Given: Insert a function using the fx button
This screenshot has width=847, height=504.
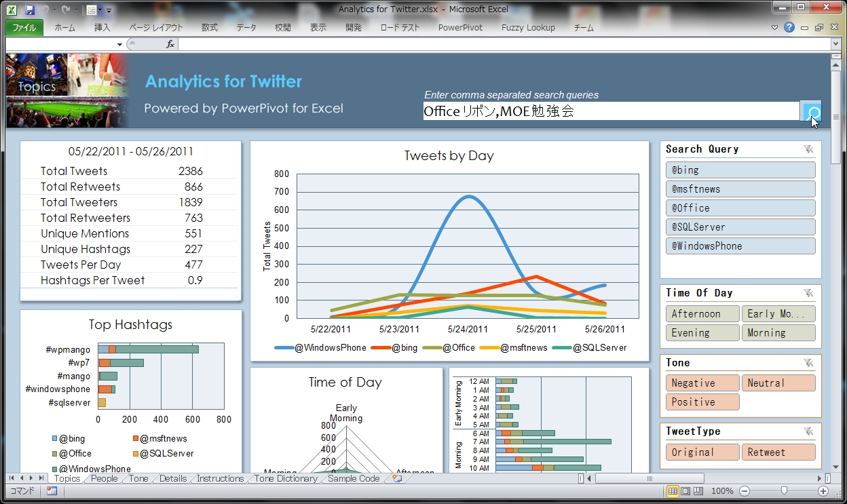Looking at the screenshot, I should point(170,44).
